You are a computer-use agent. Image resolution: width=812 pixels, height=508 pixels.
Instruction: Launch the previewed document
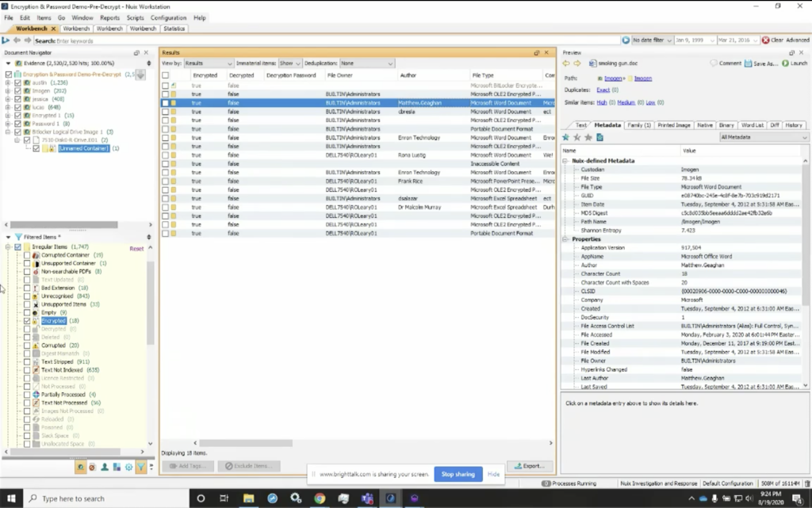(x=795, y=63)
